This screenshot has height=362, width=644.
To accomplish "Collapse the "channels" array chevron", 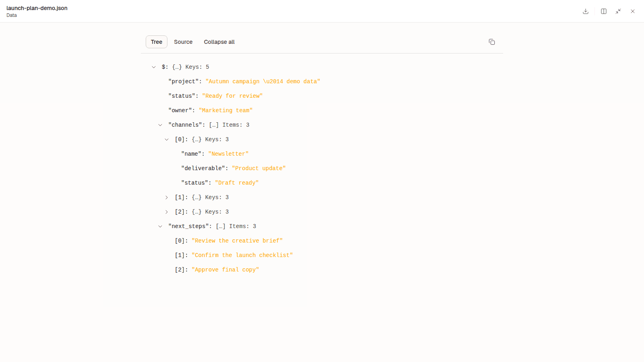I will click(160, 125).
